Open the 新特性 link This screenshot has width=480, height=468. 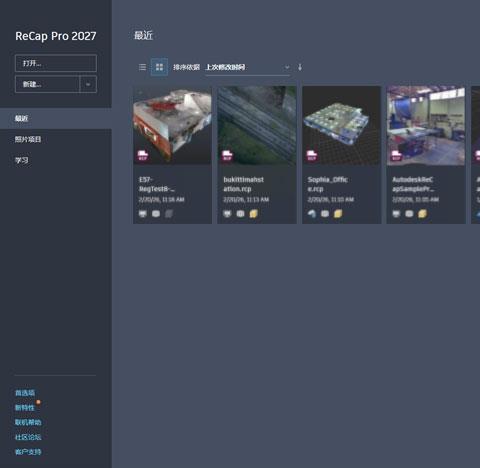click(25, 408)
